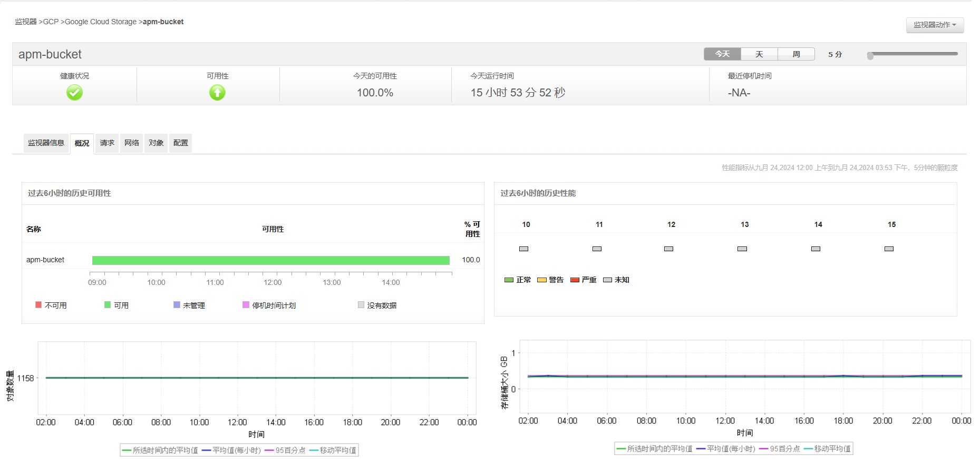Click the performance metrics time range note
Screen dimensions: 980x464
(840, 167)
